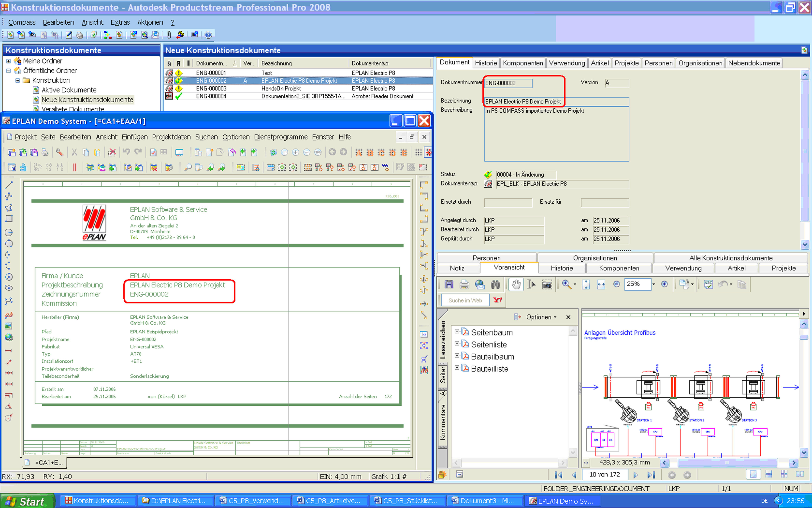The width and height of the screenshot is (812, 508).
Task: Open the 25% zoom level dropdown
Action: (x=653, y=284)
